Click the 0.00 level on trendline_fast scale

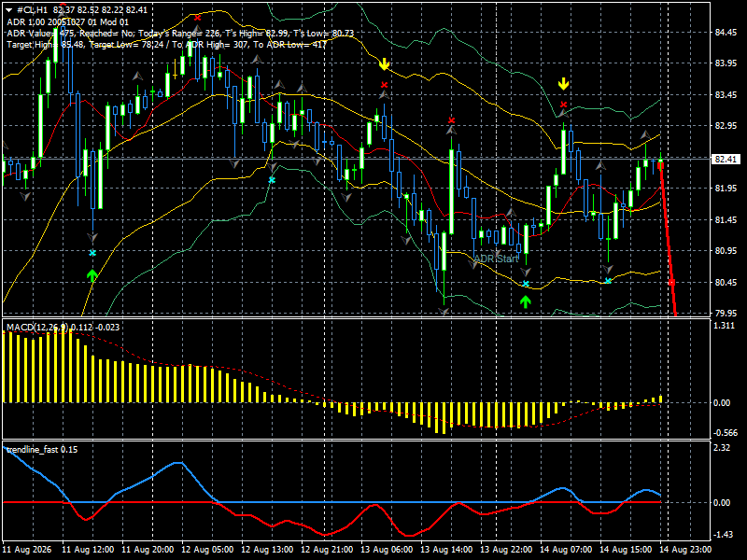722,503
